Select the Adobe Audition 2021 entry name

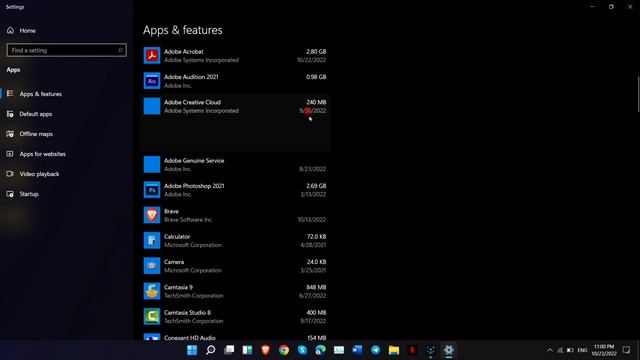[x=191, y=77]
